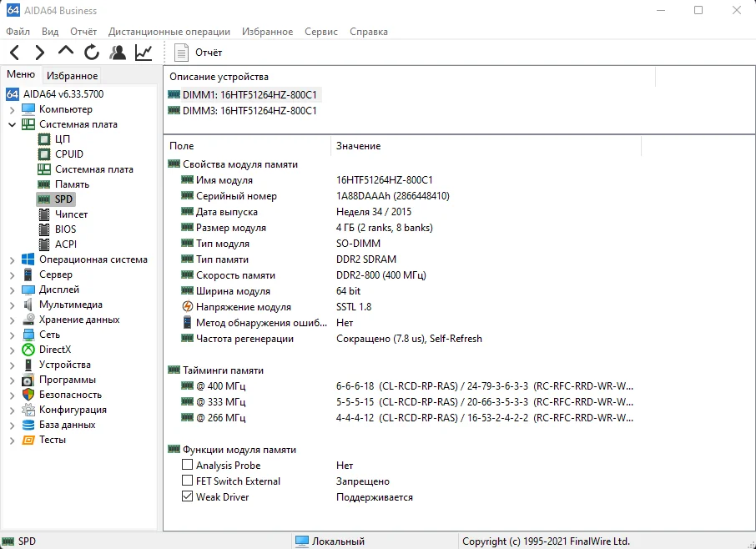
Task: Toggle the FET Switch External checkbox
Action: (x=187, y=481)
